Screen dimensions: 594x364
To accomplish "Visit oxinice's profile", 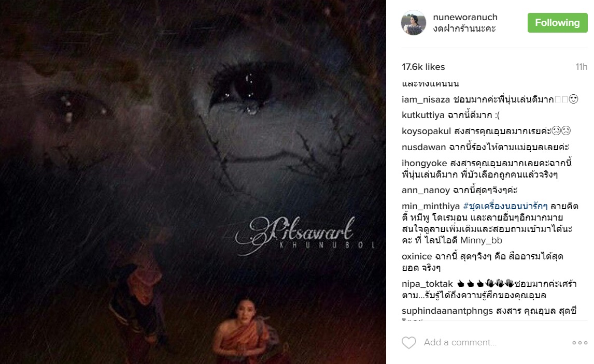I will (x=417, y=256).
